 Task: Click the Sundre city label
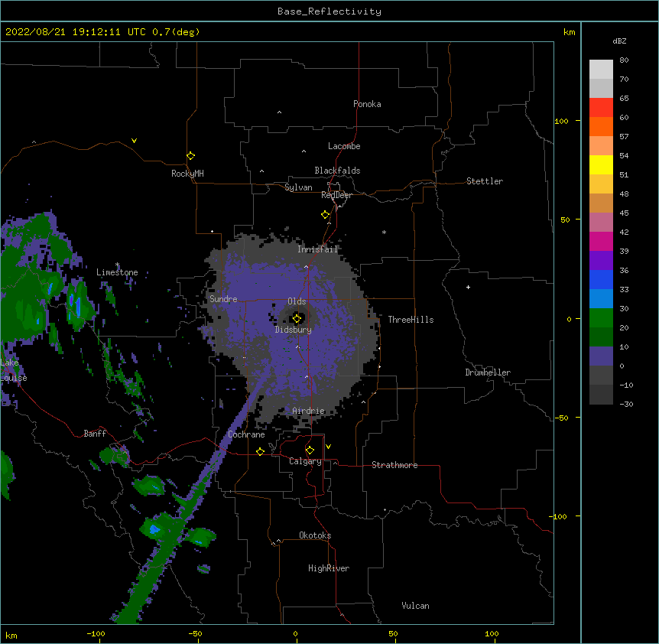click(223, 299)
